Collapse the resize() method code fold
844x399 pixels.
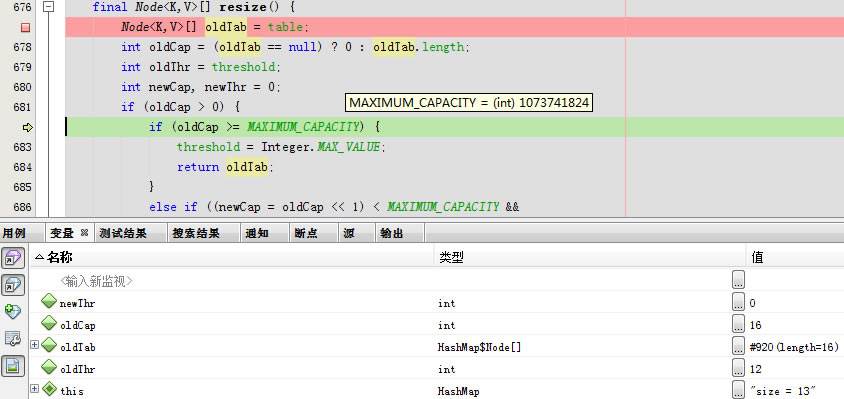point(49,7)
